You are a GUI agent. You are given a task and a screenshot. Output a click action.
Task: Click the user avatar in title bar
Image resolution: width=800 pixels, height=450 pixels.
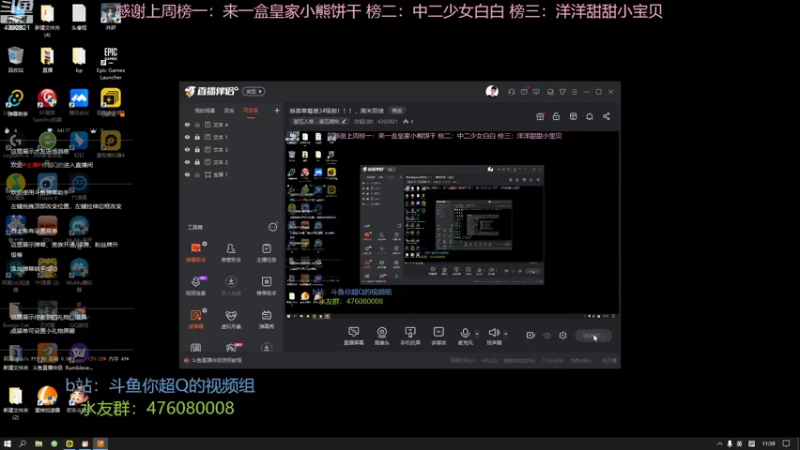coord(492,91)
